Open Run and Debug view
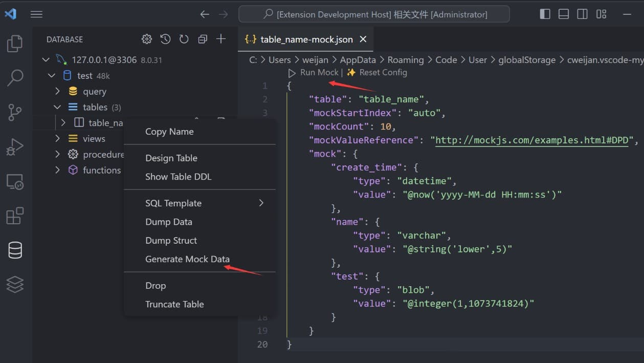Image resolution: width=644 pixels, height=363 pixels. click(15, 147)
